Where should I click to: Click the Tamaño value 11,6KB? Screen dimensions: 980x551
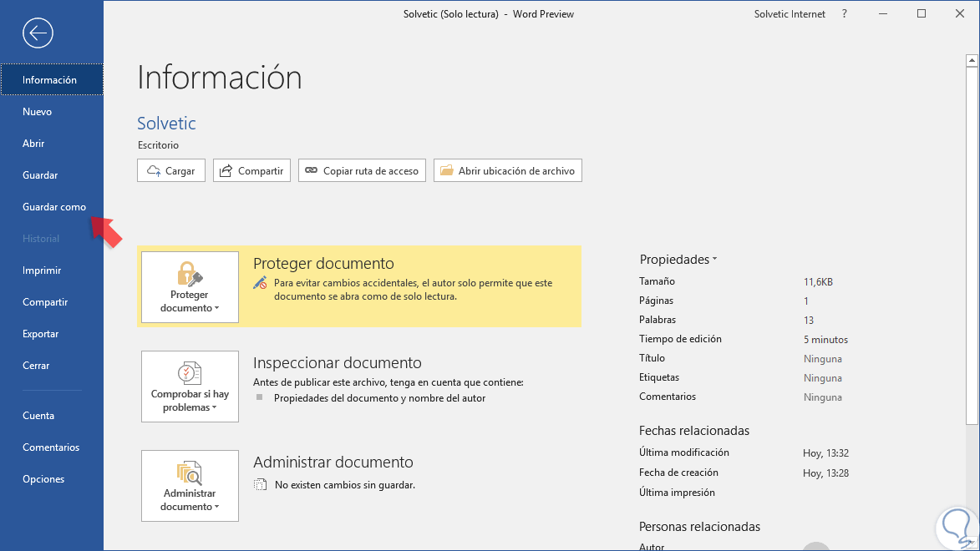(x=818, y=281)
